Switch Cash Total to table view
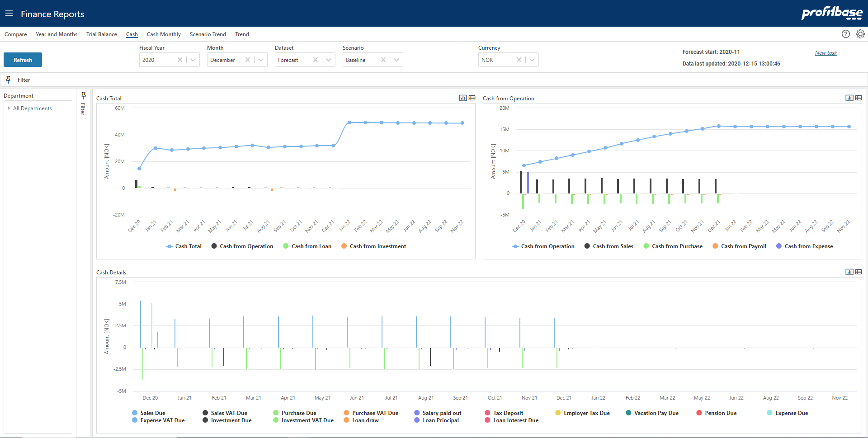The height and width of the screenshot is (438, 868). (472, 98)
